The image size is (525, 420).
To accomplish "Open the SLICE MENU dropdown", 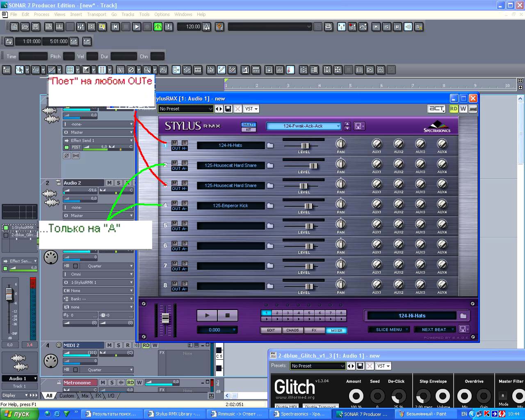I will (388, 329).
